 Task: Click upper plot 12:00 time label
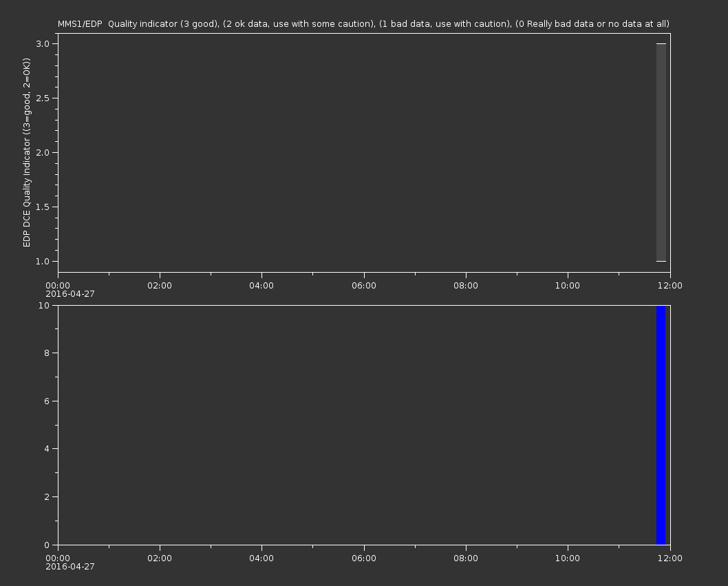pyautogui.click(x=670, y=285)
